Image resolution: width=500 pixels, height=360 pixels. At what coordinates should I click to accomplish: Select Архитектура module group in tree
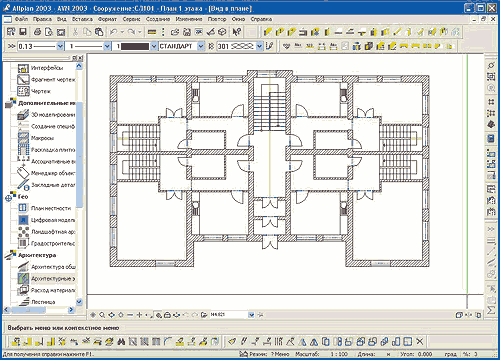(37, 255)
